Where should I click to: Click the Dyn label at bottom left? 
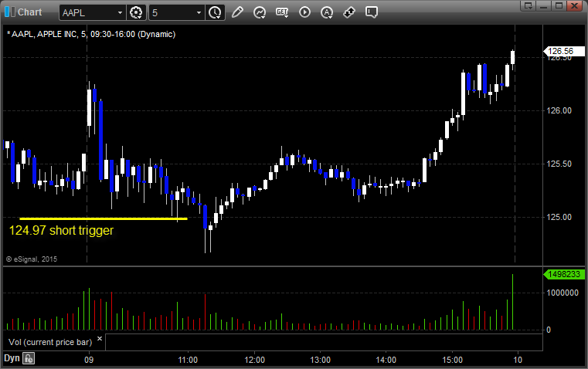click(12, 358)
